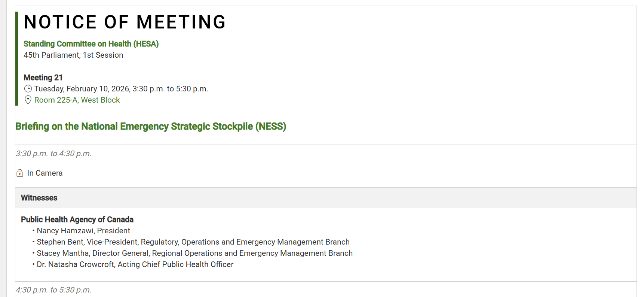Click the 3:30 p.m. to 4:30 p.m. time slot

click(53, 154)
